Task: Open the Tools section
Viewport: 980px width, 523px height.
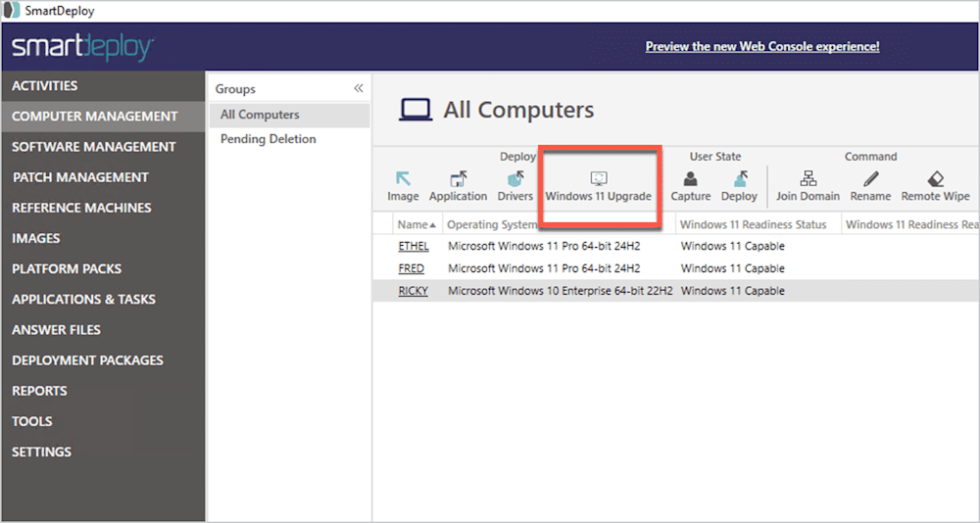Action: 103,421
